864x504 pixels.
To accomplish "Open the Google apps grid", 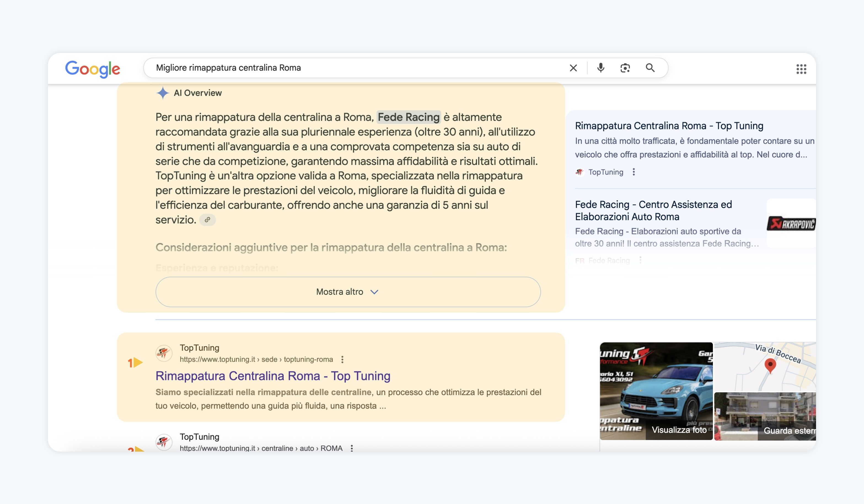I will pos(801,69).
